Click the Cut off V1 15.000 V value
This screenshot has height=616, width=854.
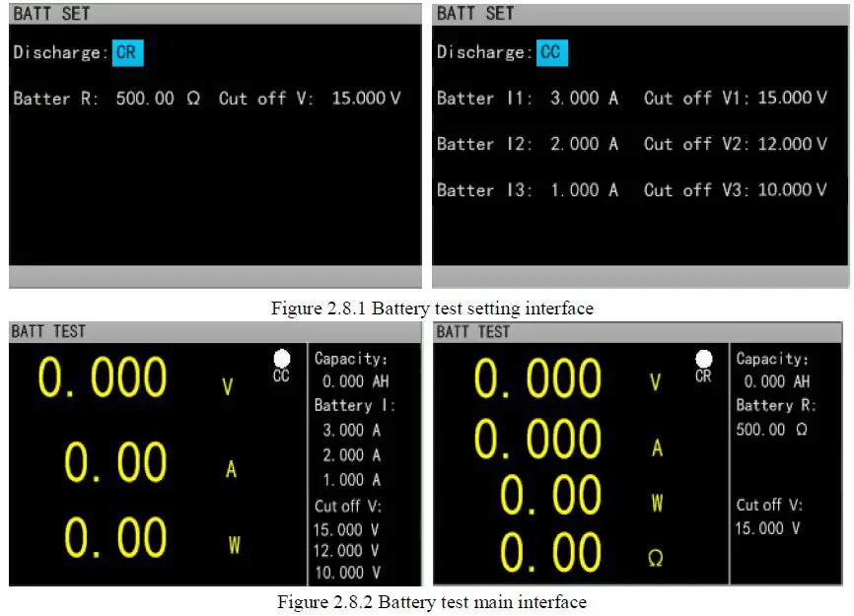[792, 99]
